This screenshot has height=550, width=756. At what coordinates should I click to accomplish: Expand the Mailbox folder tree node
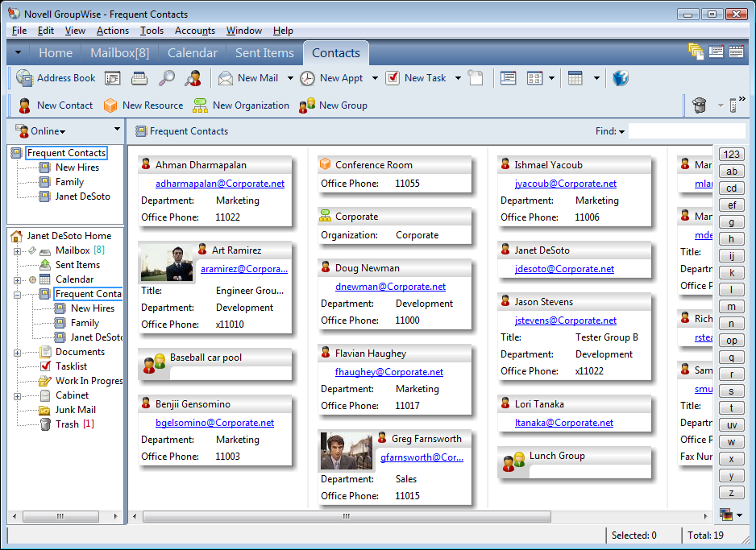click(18, 251)
